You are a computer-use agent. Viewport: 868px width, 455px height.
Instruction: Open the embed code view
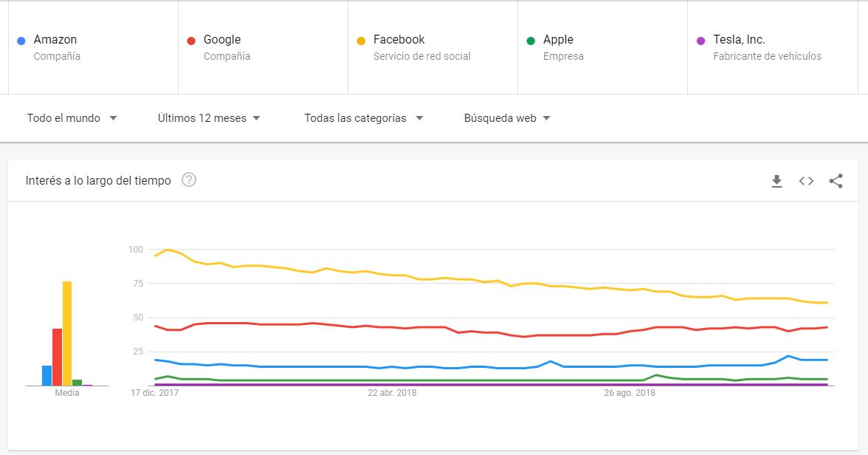pos(806,180)
